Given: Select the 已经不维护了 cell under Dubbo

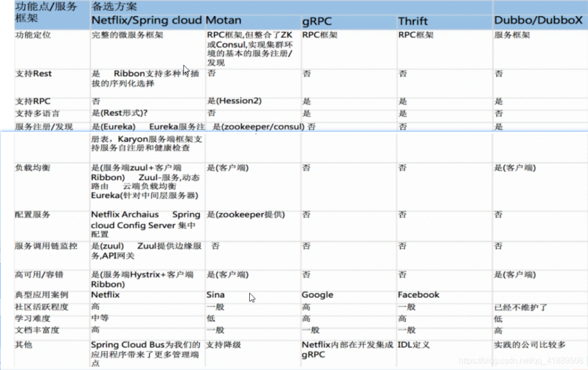Looking at the screenshot, I should tap(520, 307).
